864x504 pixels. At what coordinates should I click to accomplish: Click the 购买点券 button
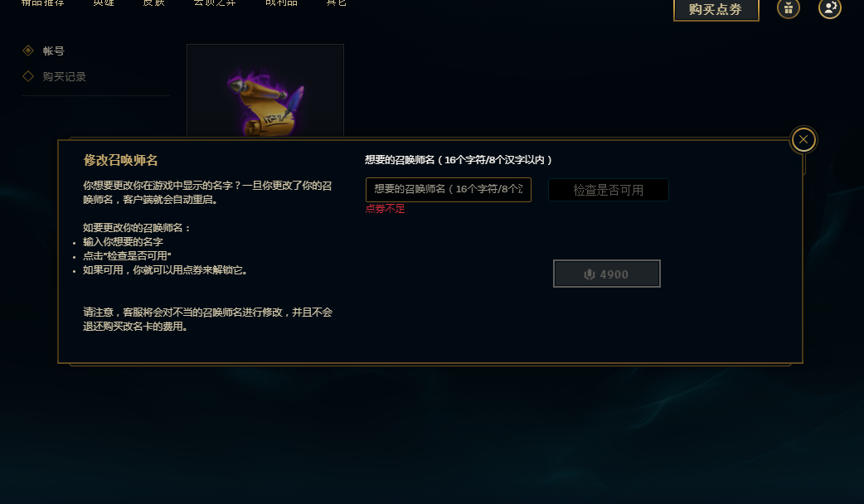[x=716, y=9]
